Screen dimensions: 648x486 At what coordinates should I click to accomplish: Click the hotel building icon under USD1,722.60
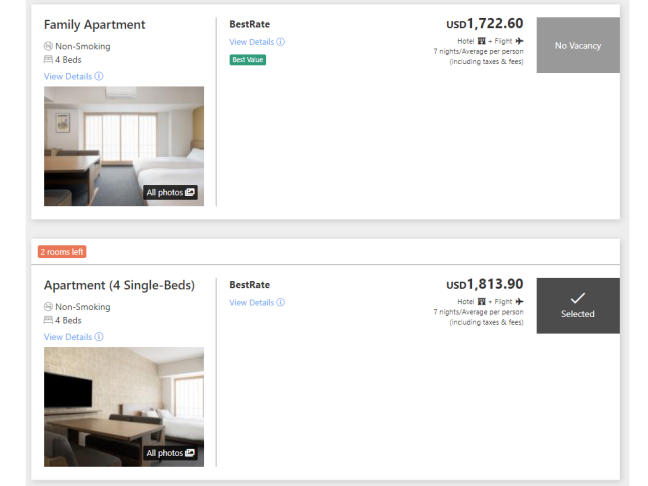(481, 41)
